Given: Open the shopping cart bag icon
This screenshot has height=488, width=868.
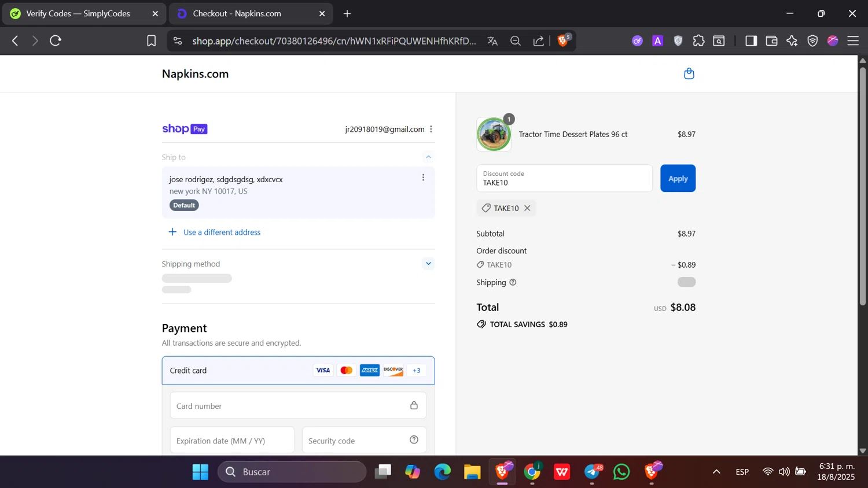Looking at the screenshot, I should click(x=689, y=73).
